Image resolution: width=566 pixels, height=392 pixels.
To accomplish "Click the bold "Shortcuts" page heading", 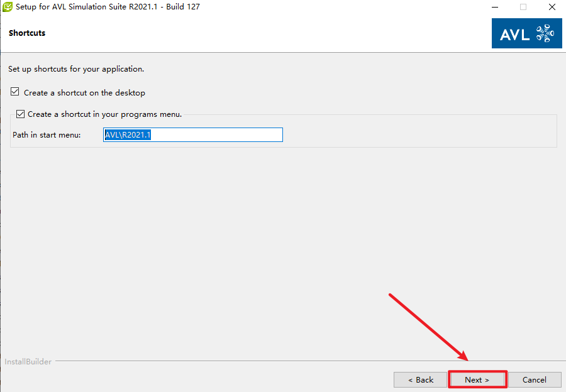I will tap(27, 33).
